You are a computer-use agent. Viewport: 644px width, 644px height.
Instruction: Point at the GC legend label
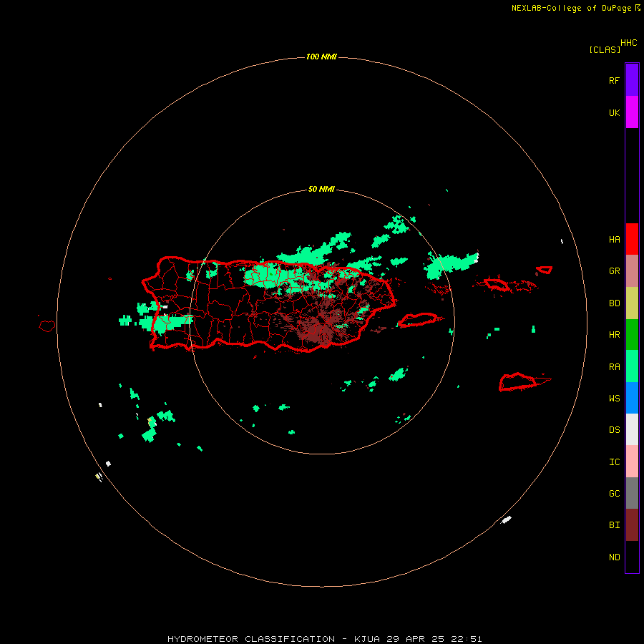614,494
